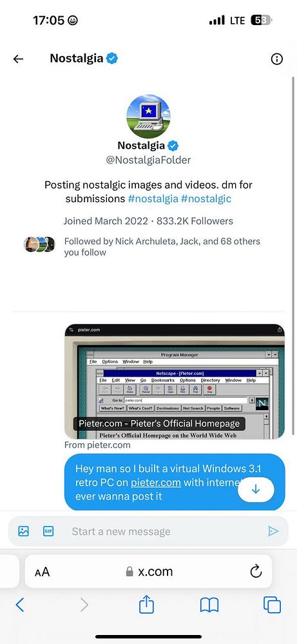Open the AA reader options menu
This screenshot has width=297, height=644.
(43, 572)
